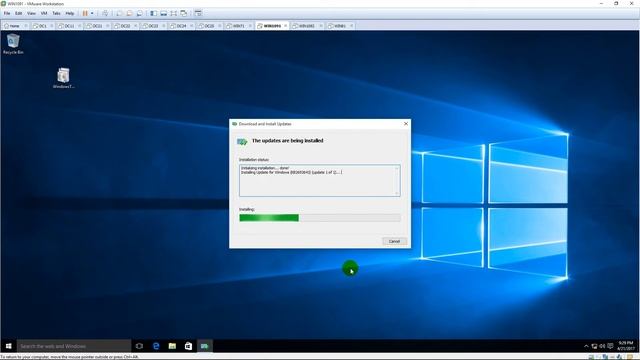Open the Store from the taskbar
Screen dimensions: 640x360
click(188, 346)
